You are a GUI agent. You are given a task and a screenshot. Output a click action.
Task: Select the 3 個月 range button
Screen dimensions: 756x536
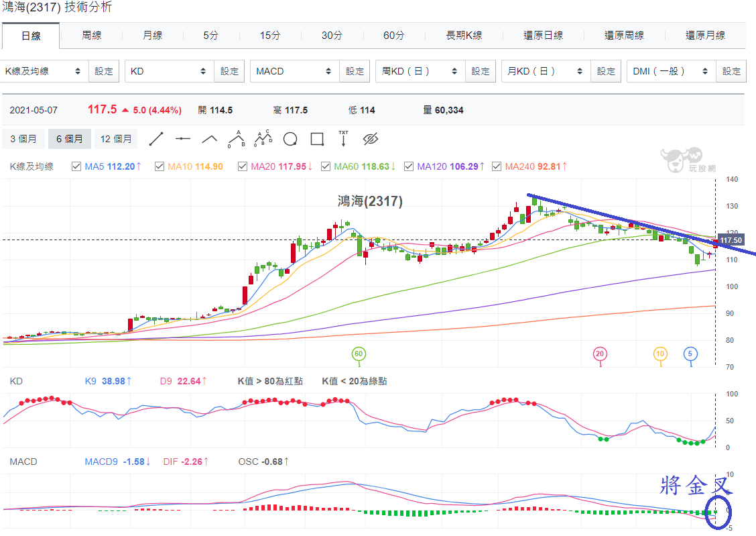pyautogui.click(x=23, y=139)
